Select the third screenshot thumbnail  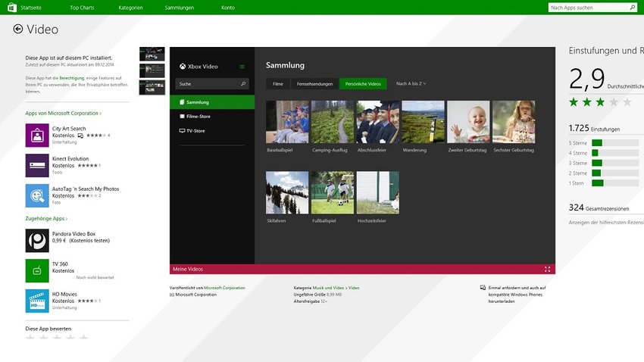pyautogui.click(x=152, y=87)
